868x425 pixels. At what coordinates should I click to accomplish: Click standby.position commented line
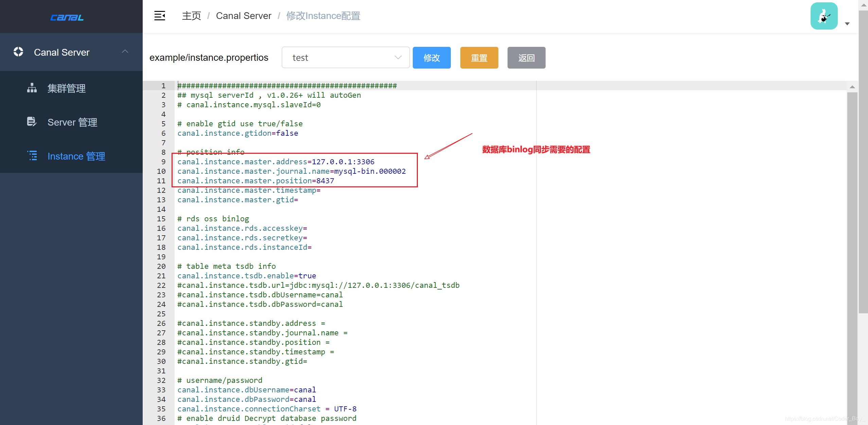253,342
